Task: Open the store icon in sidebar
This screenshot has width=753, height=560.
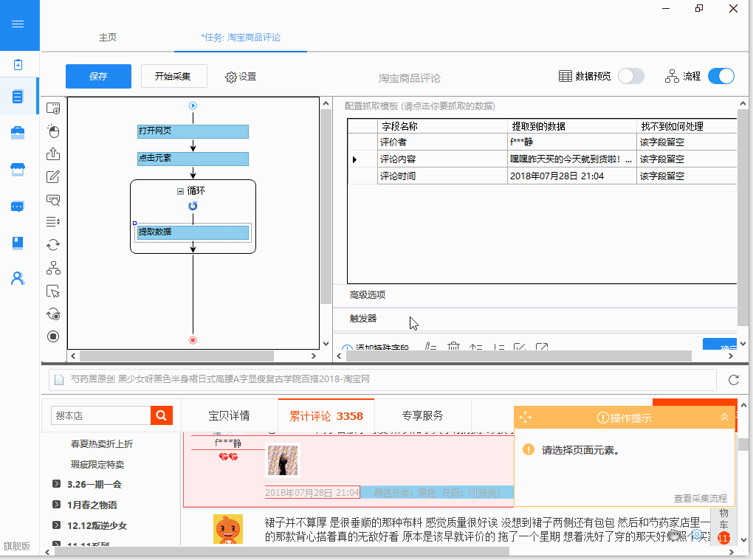Action: 18,170
